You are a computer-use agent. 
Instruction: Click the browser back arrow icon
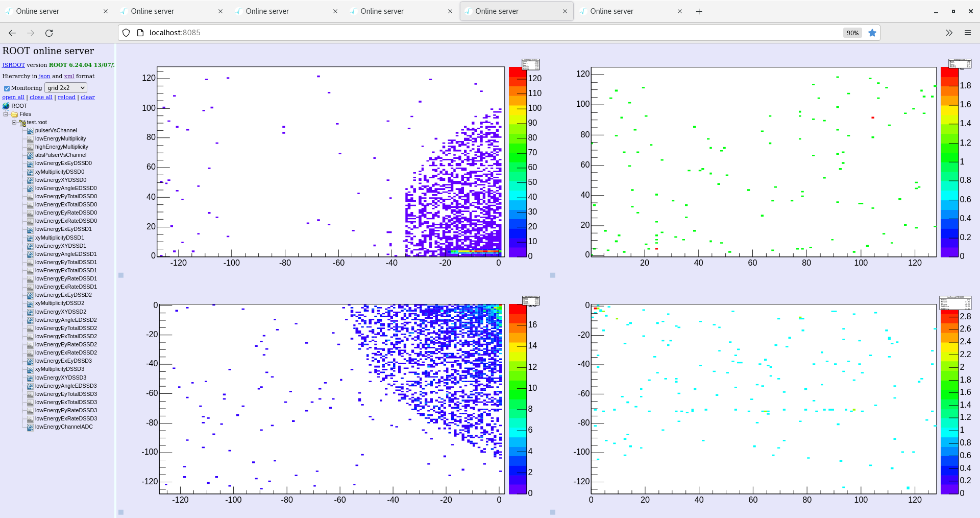12,33
